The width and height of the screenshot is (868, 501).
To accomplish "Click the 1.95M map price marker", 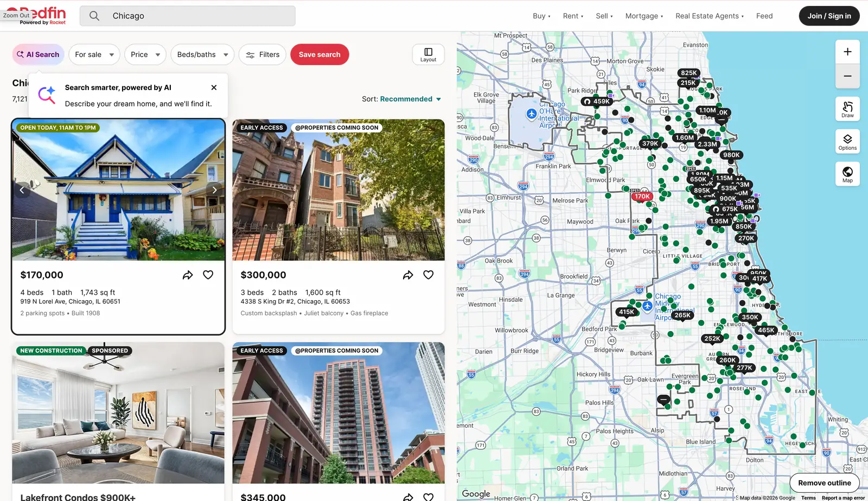I will [x=719, y=221].
